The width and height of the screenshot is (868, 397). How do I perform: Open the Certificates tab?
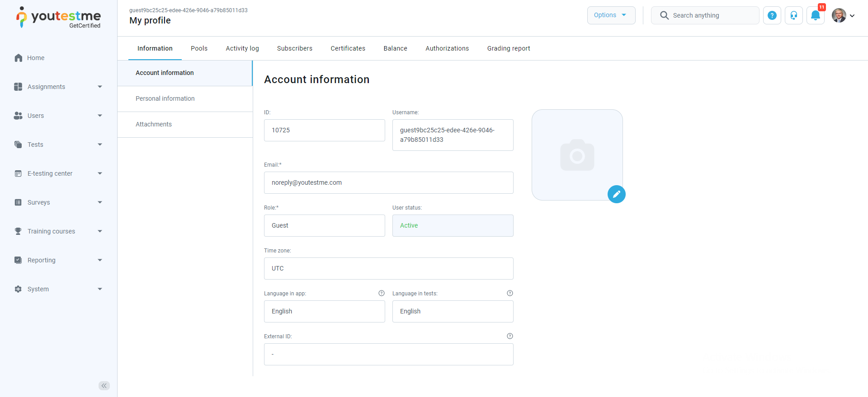point(348,48)
